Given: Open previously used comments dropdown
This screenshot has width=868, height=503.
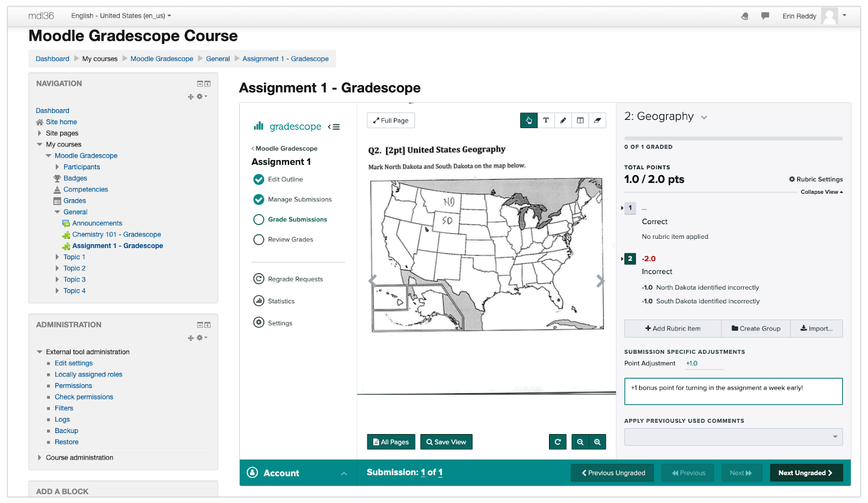Looking at the screenshot, I should click(733, 437).
